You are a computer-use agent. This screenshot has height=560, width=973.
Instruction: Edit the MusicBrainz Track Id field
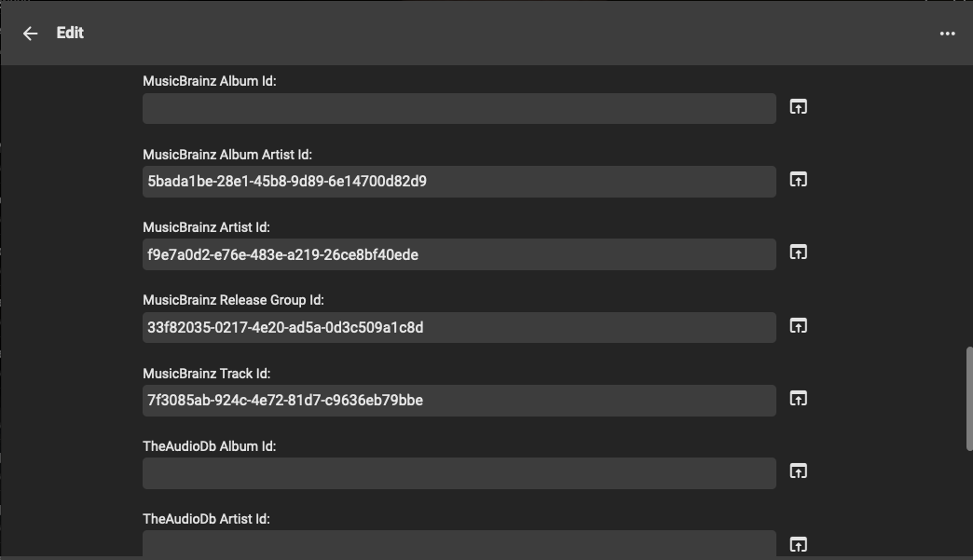point(459,401)
